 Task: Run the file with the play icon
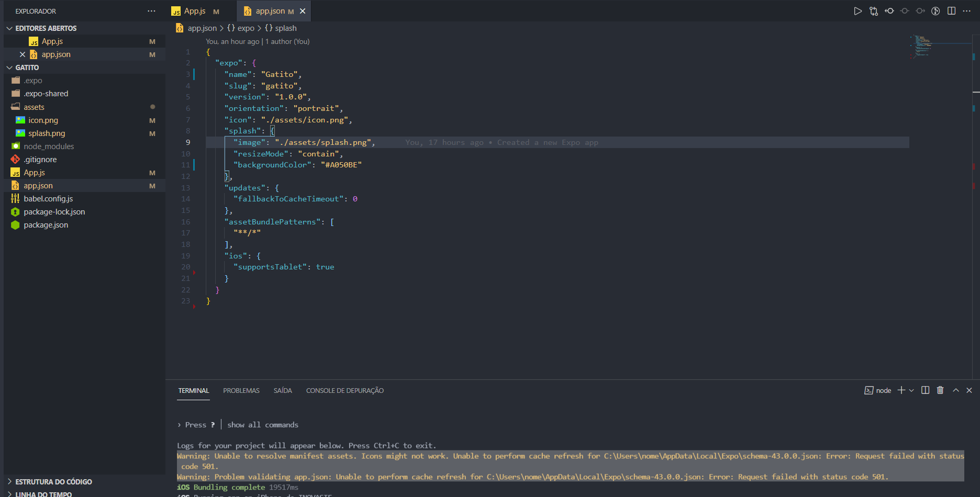[857, 11]
